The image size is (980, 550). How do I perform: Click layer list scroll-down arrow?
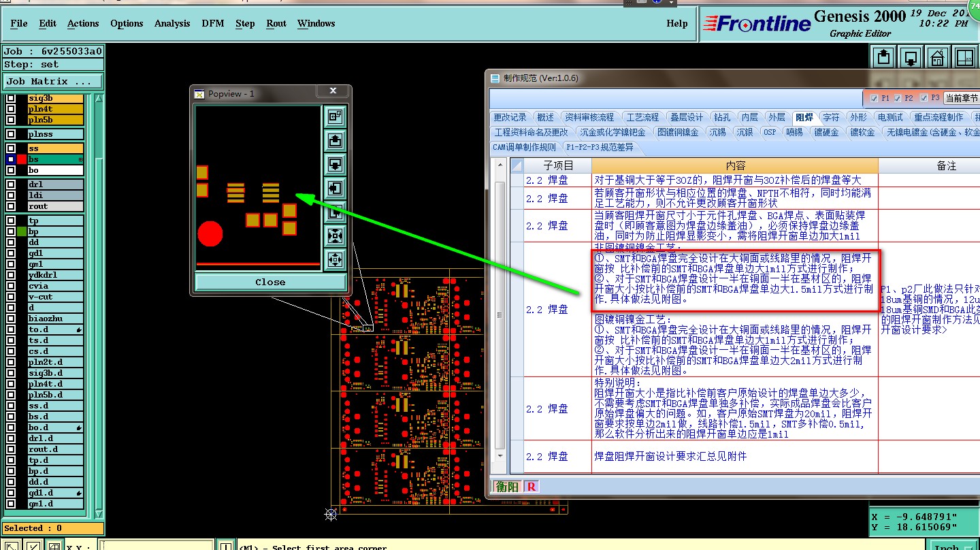pos(99,514)
